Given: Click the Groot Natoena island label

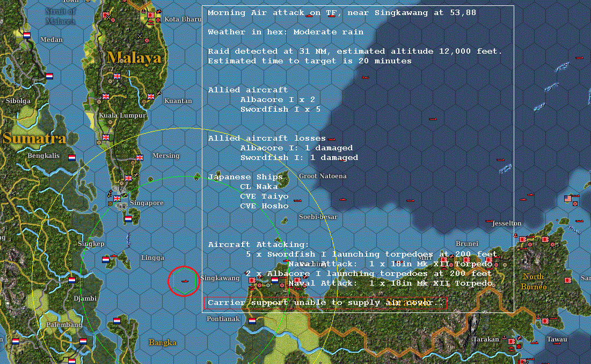Looking at the screenshot, I should pyautogui.click(x=323, y=176).
